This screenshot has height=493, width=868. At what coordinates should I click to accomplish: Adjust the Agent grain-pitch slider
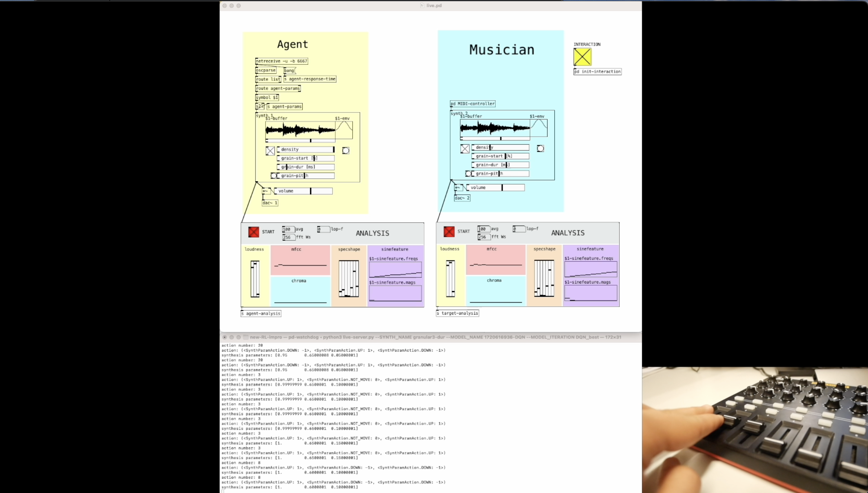305,176
